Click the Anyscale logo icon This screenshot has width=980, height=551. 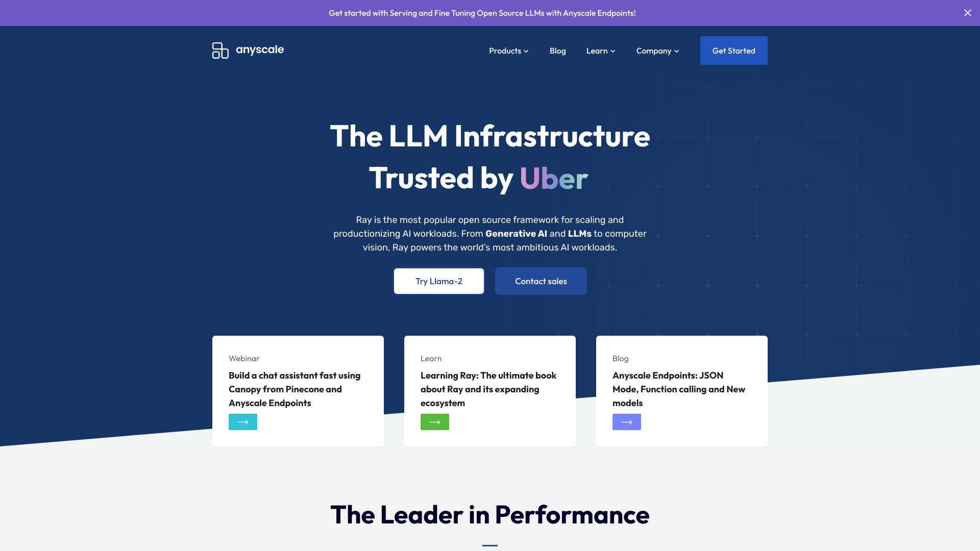220,50
